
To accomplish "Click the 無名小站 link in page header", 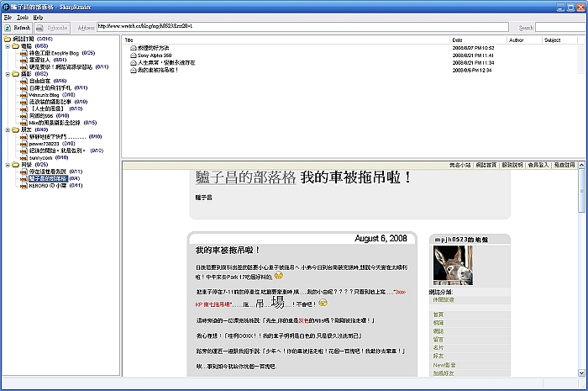I will click(x=459, y=165).
